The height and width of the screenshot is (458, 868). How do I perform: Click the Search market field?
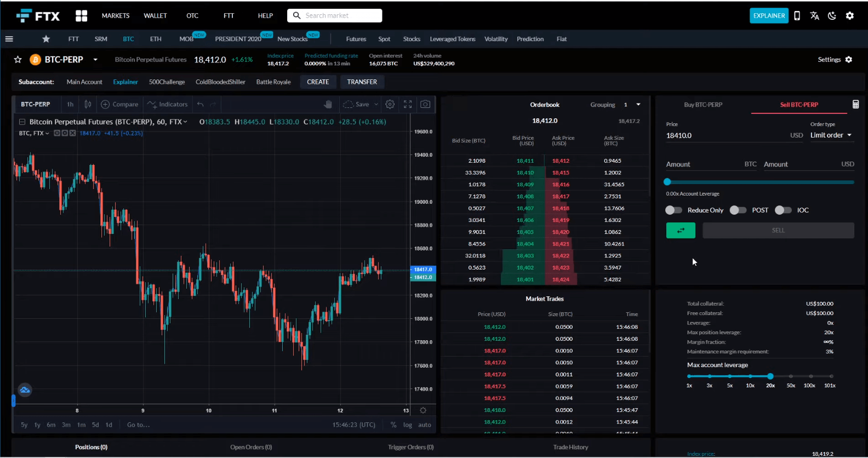[335, 16]
